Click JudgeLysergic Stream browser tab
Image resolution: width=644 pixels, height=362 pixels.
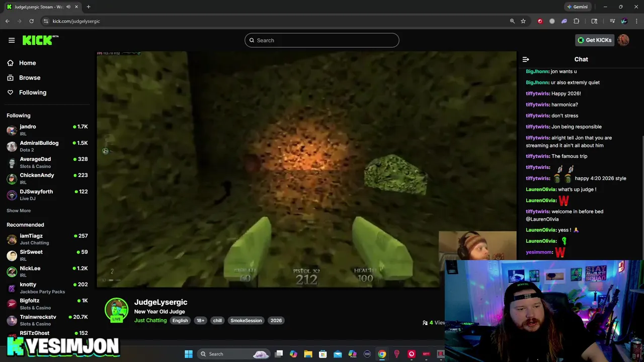pos(42,7)
